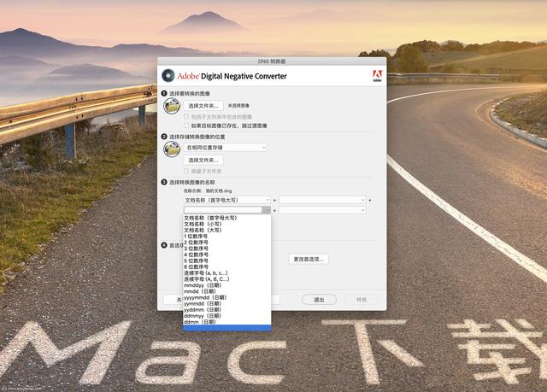Click 选择文件夹… button under step 1
The height and width of the screenshot is (392, 547).
203,106
